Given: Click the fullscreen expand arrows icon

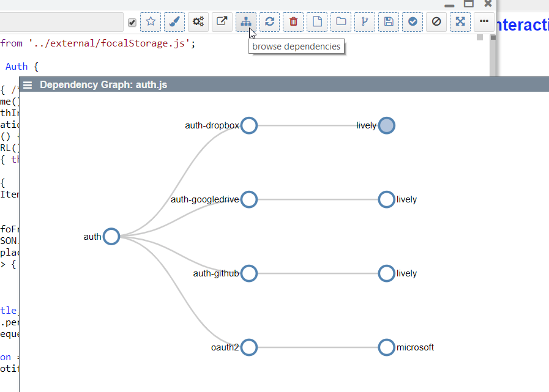Looking at the screenshot, I should (460, 22).
